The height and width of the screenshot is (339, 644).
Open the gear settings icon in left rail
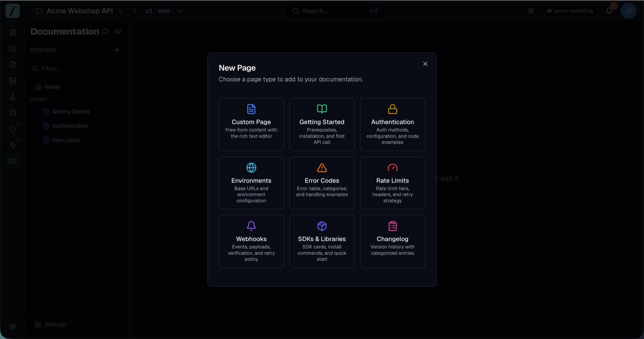coord(12,327)
